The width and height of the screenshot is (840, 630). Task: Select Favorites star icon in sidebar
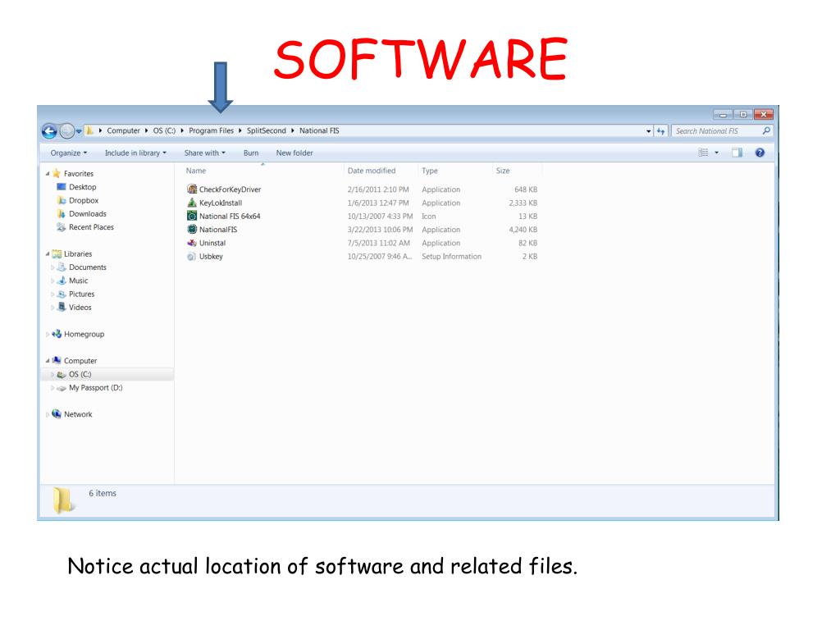point(57,174)
